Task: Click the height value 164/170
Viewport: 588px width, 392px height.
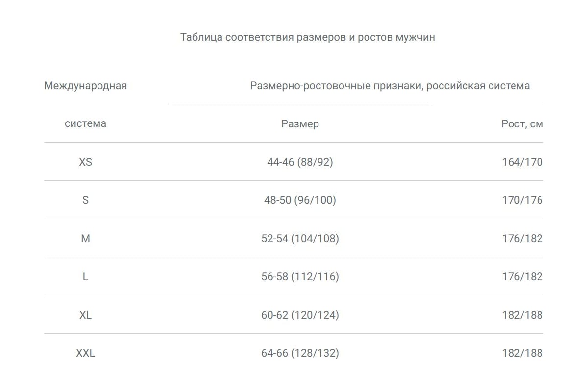Action: [x=522, y=162]
